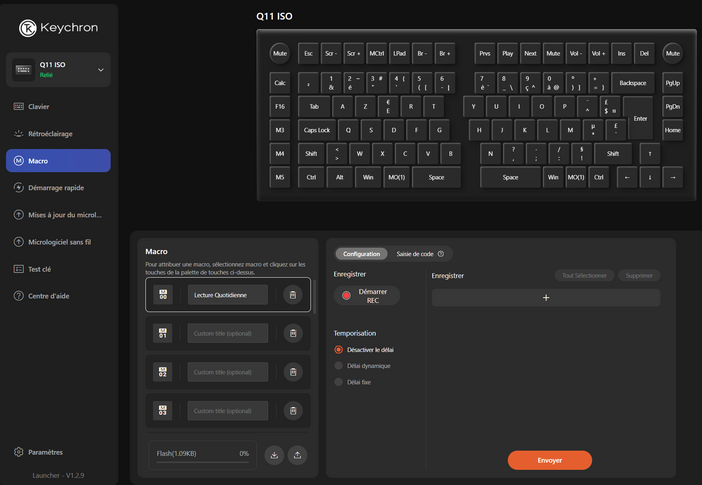Select the Macro sidebar item
This screenshot has width=702, height=485.
(x=58, y=161)
